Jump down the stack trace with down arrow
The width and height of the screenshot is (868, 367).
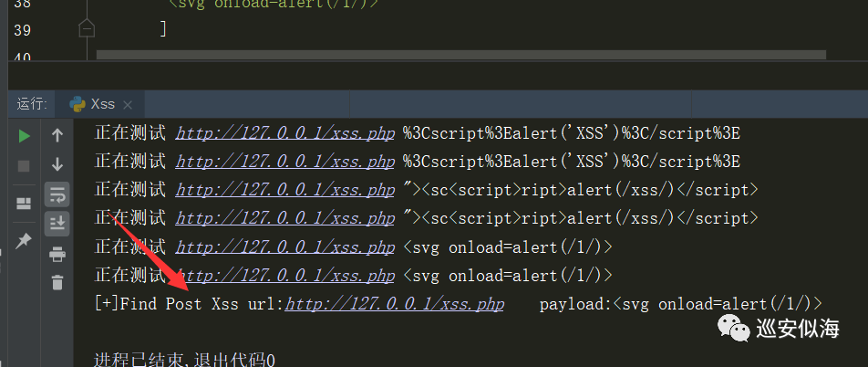click(57, 164)
